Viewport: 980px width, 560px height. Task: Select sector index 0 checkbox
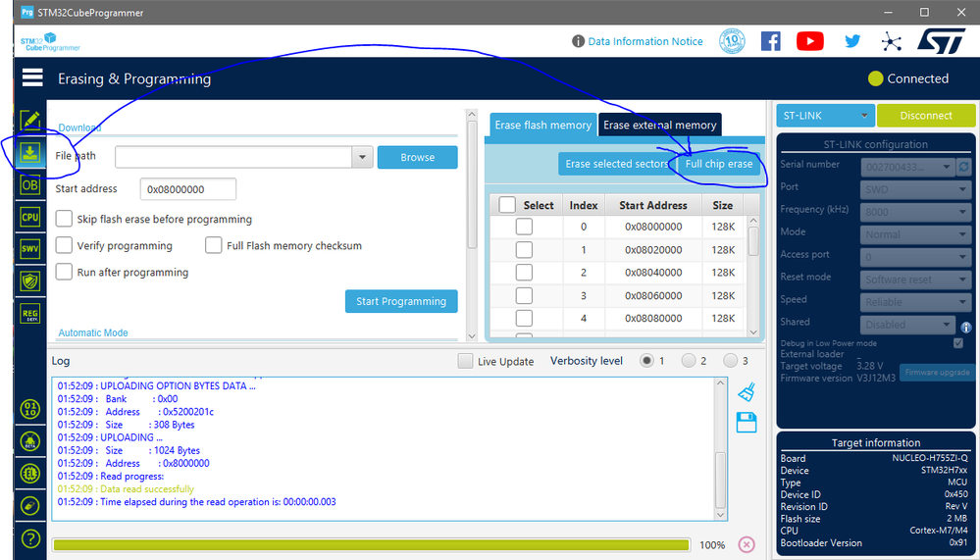524,227
